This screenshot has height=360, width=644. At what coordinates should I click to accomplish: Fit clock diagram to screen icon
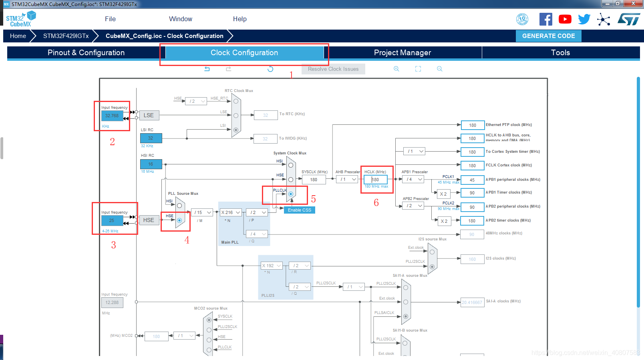click(418, 69)
